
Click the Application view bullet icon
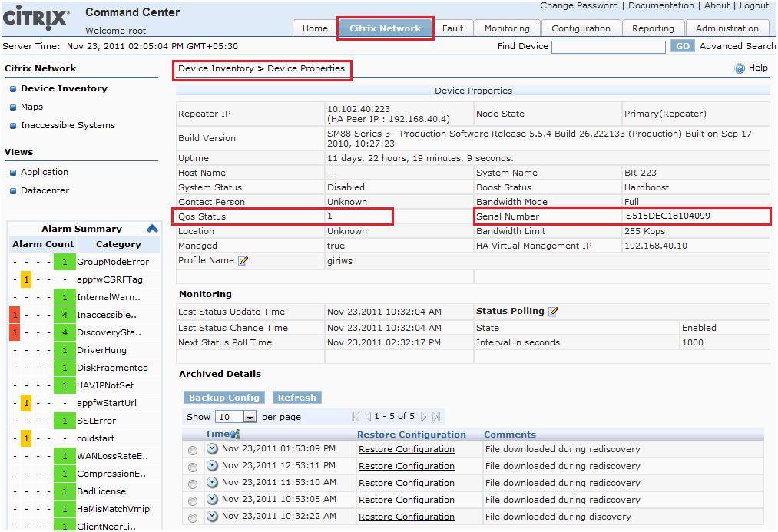(13, 173)
